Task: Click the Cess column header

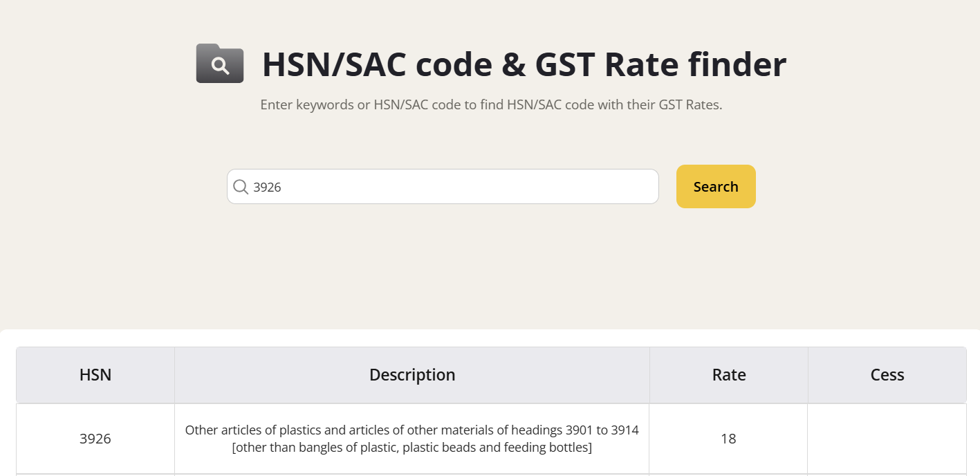Action: [887, 374]
